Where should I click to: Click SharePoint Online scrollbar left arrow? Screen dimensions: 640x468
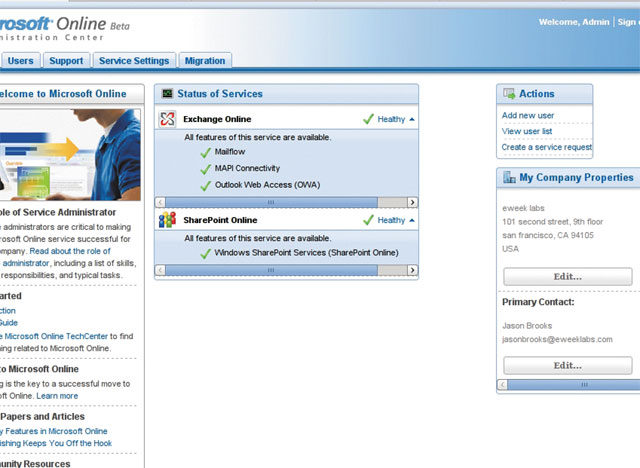(160, 270)
